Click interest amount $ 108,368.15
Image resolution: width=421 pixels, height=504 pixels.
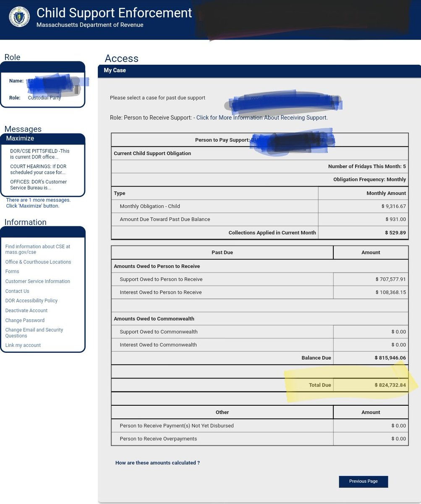[391, 292]
